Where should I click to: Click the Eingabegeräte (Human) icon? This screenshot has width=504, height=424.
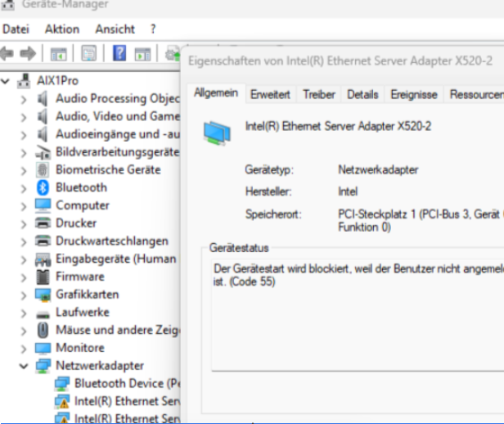[43, 259]
